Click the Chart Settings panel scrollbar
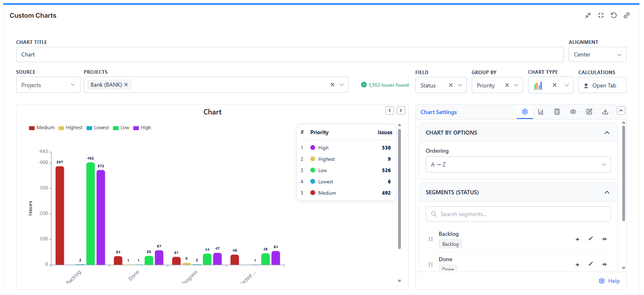 click(x=623, y=174)
